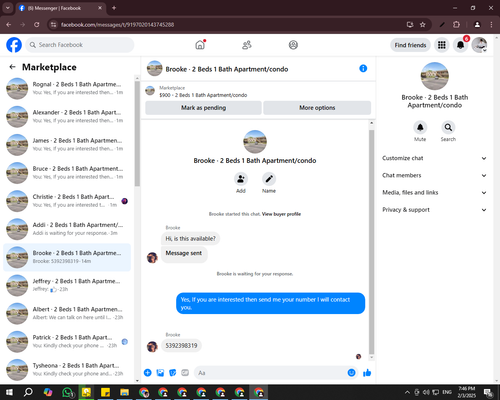The width and height of the screenshot is (500, 400).
Task: Click the address bar URL
Action: pyautogui.click(x=117, y=25)
